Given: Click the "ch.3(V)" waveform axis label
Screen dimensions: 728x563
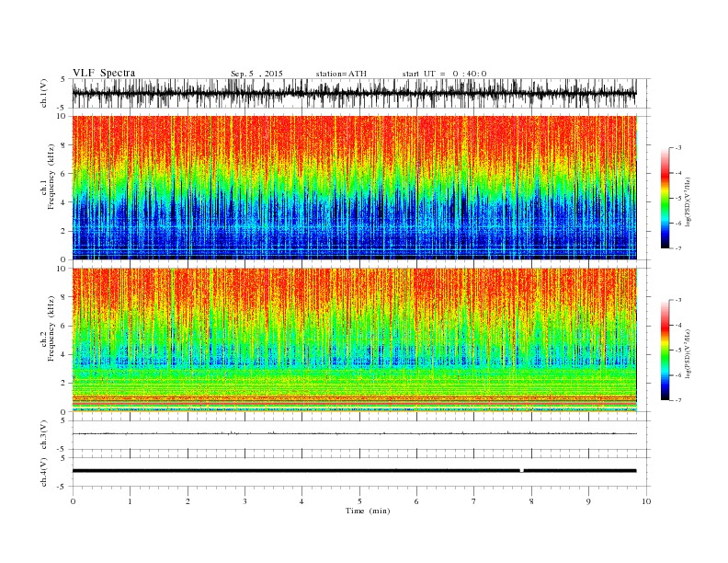Looking at the screenshot, I should tap(43, 435).
